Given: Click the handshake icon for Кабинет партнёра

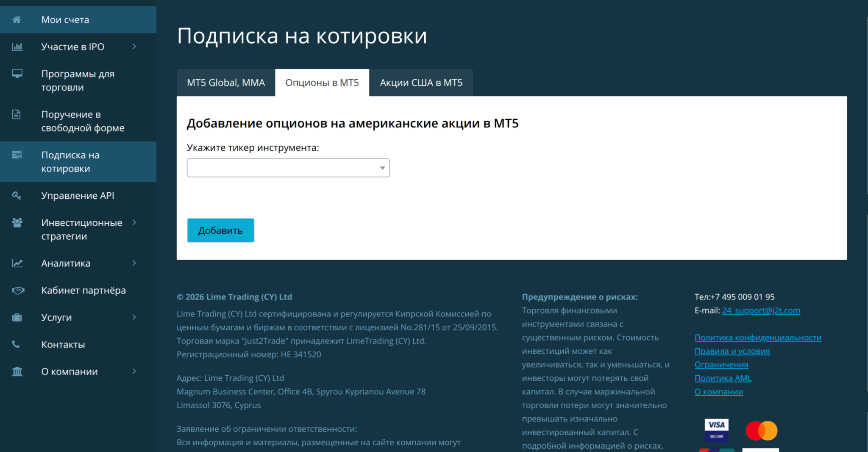Looking at the screenshot, I should [17, 290].
